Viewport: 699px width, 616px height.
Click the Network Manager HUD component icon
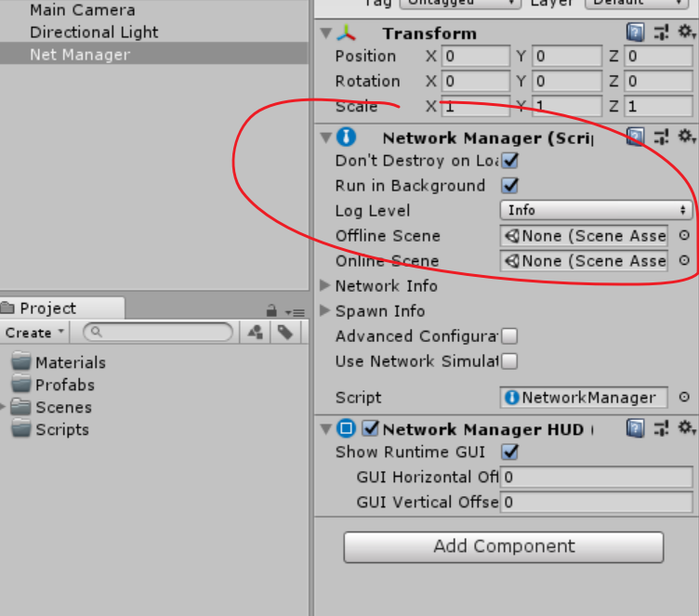(x=347, y=429)
